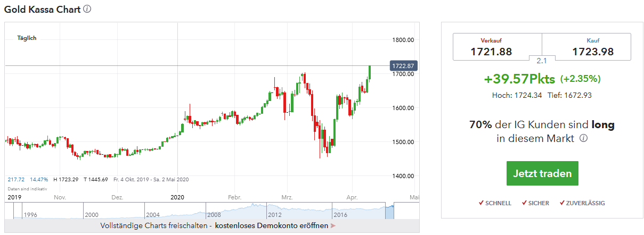Click the checkmark beside SICHER
The height and width of the screenshot is (235, 644).
click(525, 203)
